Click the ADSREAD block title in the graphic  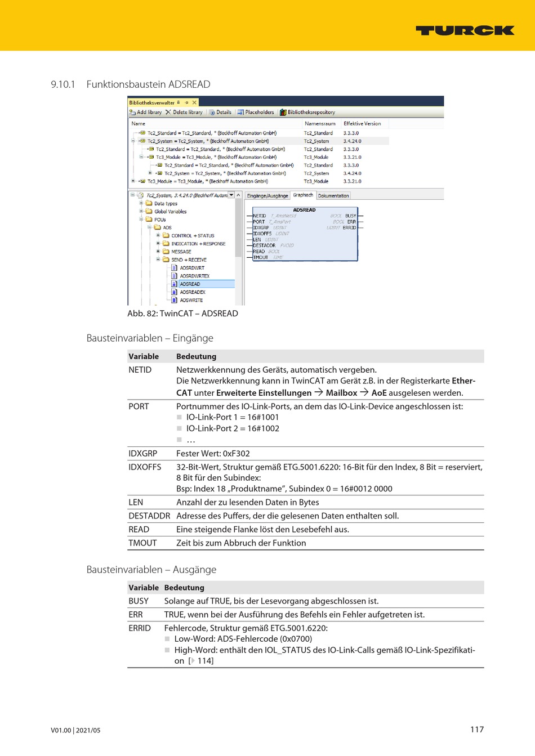coord(305,210)
